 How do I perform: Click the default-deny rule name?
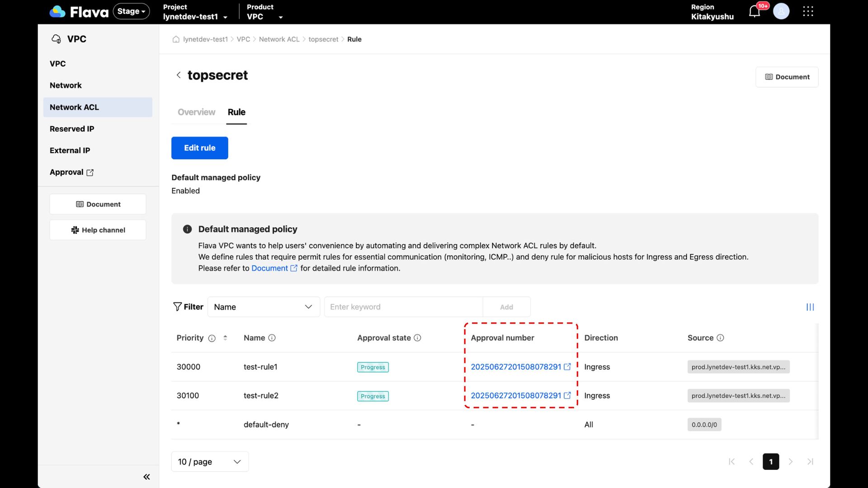tap(266, 424)
